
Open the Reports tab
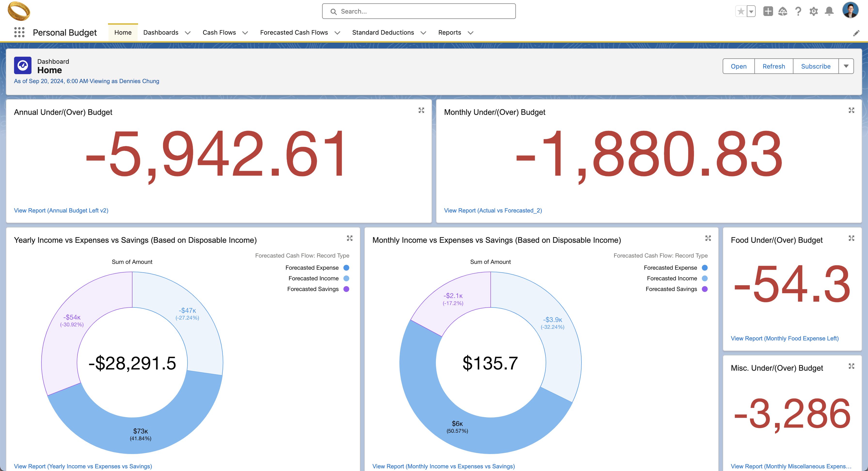[449, 32]
